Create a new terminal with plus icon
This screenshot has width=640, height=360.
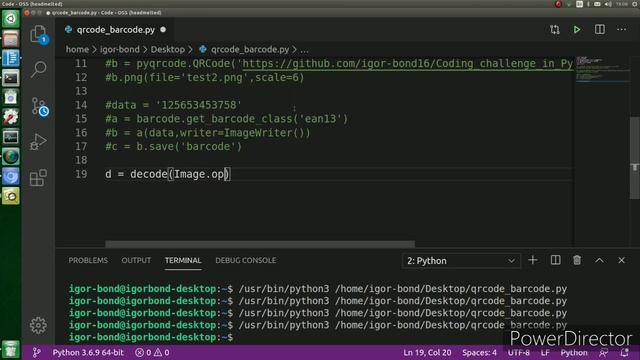click(533, 260)
